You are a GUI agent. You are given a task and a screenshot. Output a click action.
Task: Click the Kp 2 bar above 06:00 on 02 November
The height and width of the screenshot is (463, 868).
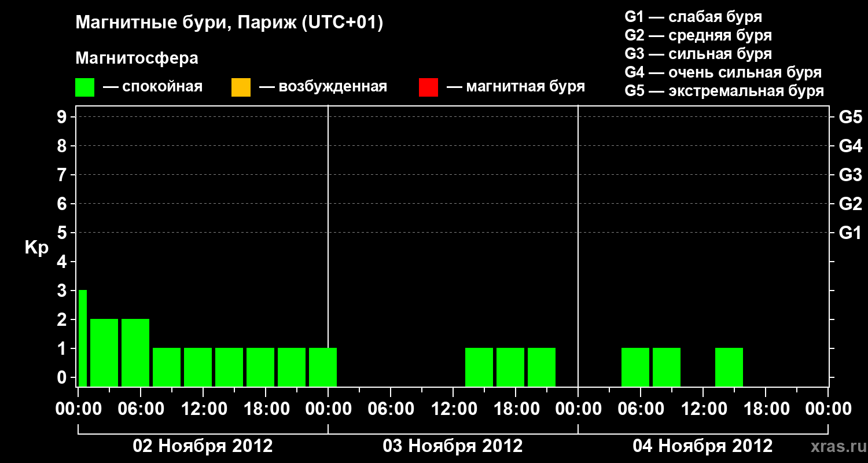135,352
